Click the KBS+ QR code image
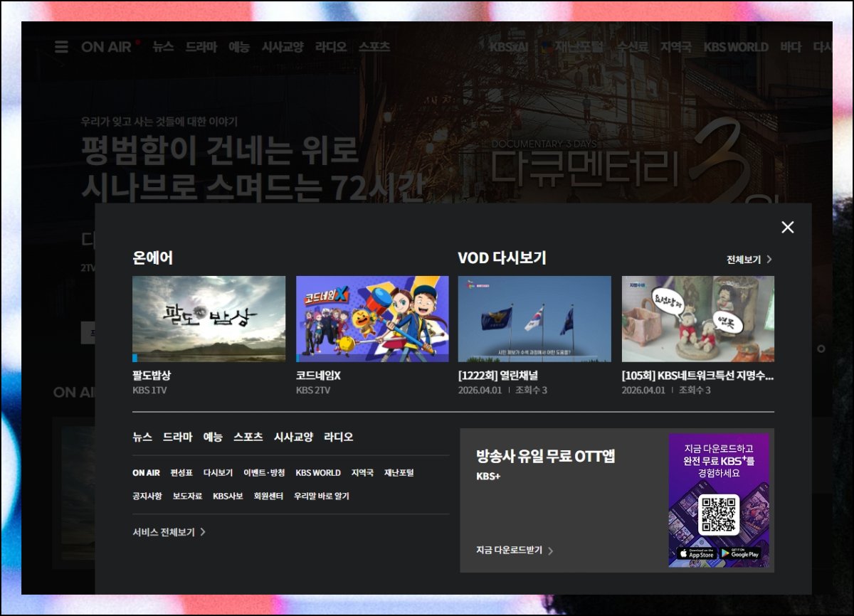Screen dimensions: 854x616 [719, 514]
